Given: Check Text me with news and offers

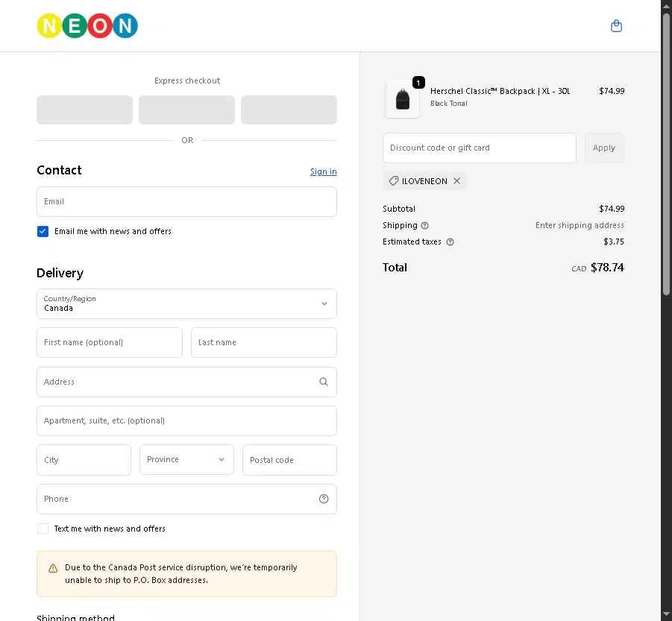Looking at the screenshot, I should pos(43,529).
